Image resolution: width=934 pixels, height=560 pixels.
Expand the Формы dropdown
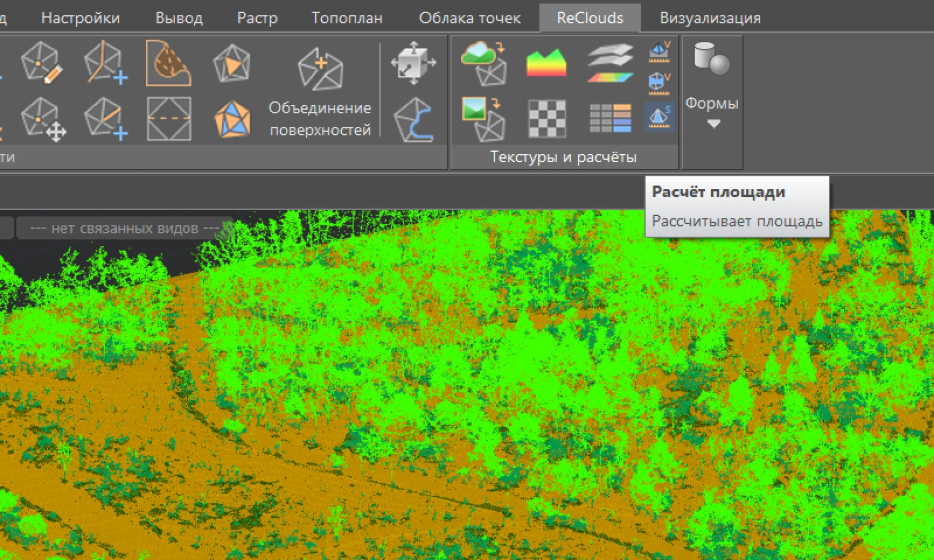point(712,123)
